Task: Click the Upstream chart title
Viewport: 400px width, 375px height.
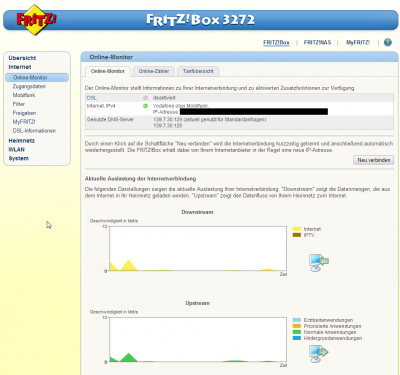Action: click(x=197, y=303)
